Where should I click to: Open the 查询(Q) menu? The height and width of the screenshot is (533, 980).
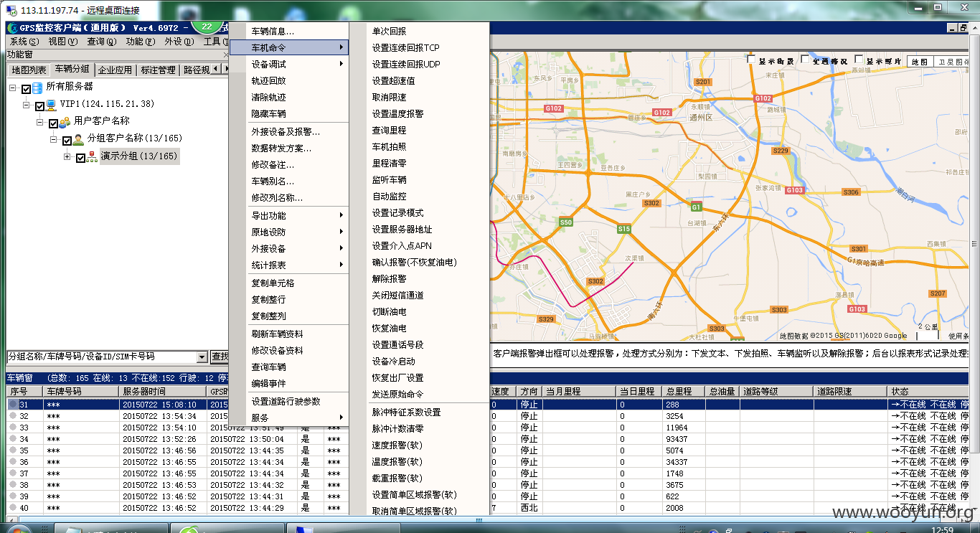pyautogui.click(x=102, y=42)
